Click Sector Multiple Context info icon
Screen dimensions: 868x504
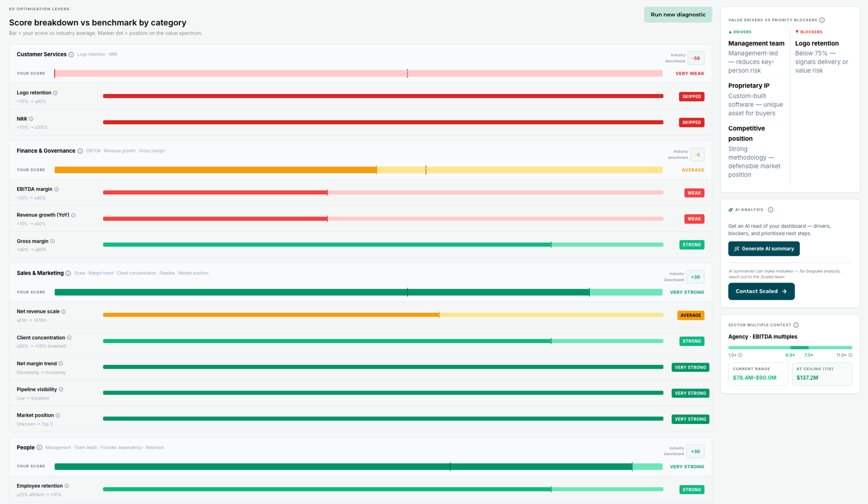[x=796, y=325]
